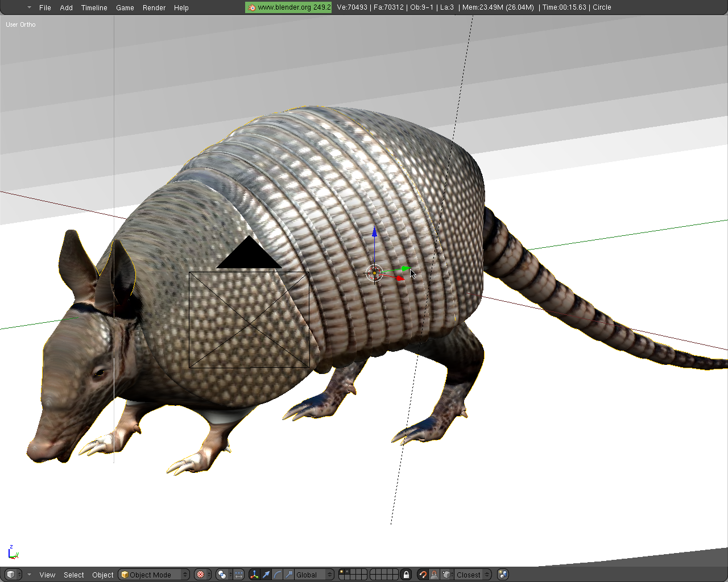Image resolution: width=728 pixels, height=582 pixels.
Task: Click the render preview icon in header
Action: tap(503, 575)
